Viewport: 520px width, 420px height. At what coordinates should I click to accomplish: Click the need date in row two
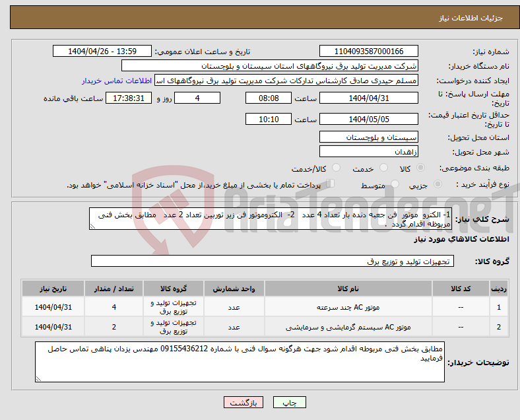pos(53,327)
